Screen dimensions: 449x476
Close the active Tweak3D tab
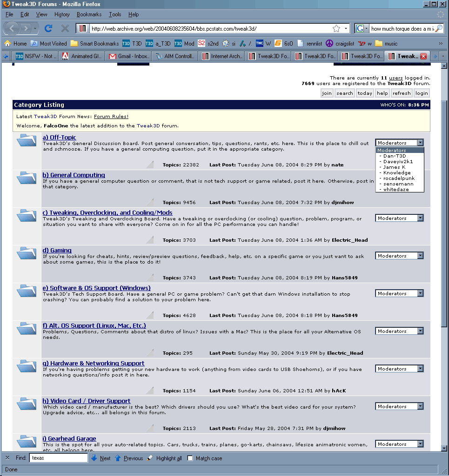tap(423, 56)
